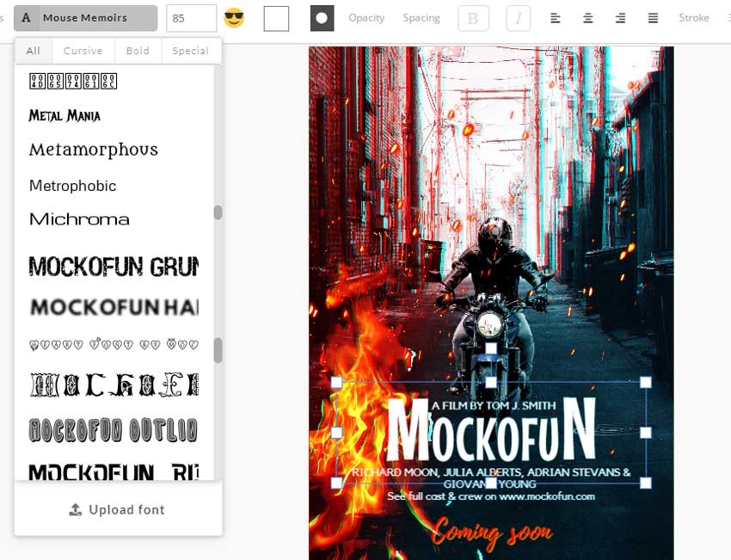Open the dark background color swatch
Image resolution: width=731 pixels, height=560 pixels.
click(322, 19)
